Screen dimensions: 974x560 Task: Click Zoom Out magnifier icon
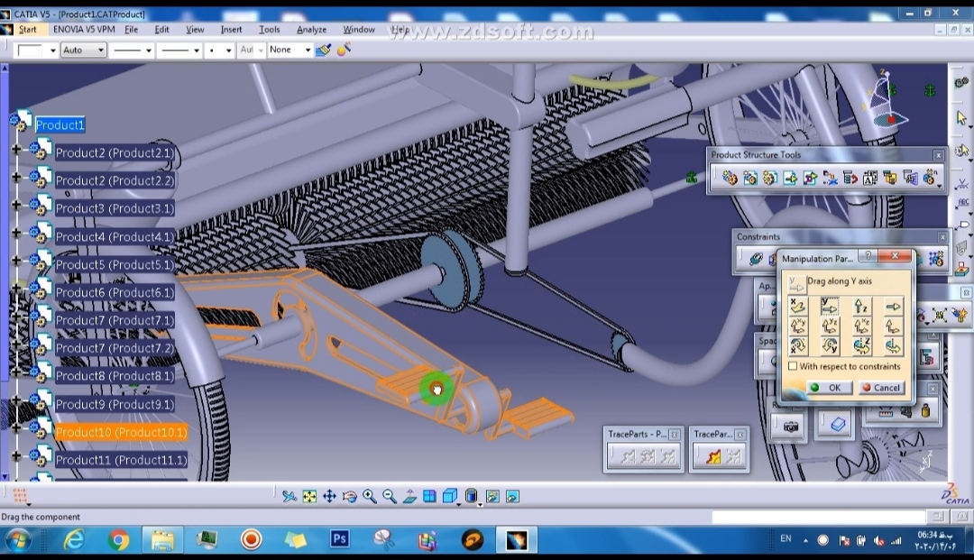click(390, 496)
